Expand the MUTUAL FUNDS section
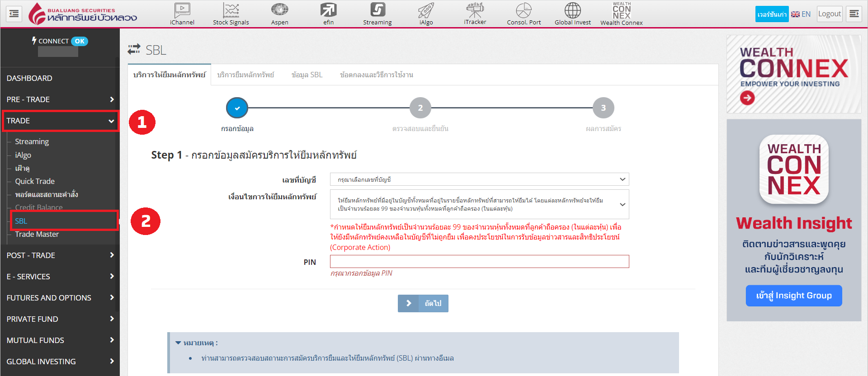 60,340
